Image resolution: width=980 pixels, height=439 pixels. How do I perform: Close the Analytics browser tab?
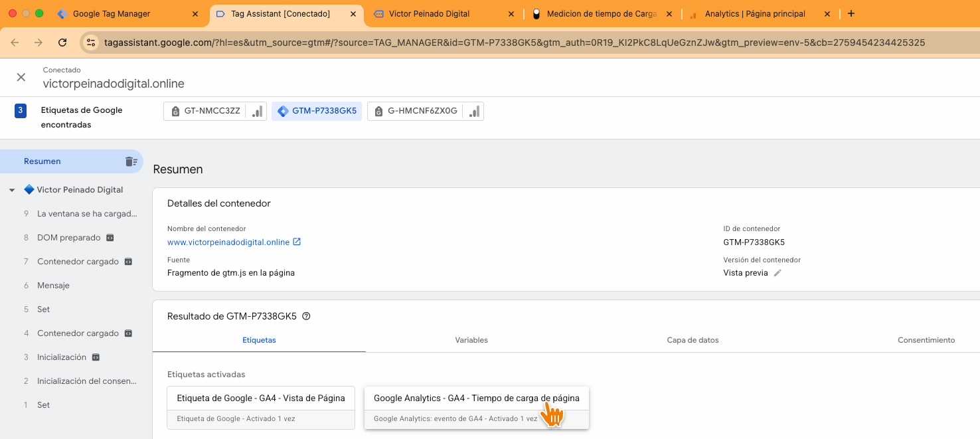(827, 14)
